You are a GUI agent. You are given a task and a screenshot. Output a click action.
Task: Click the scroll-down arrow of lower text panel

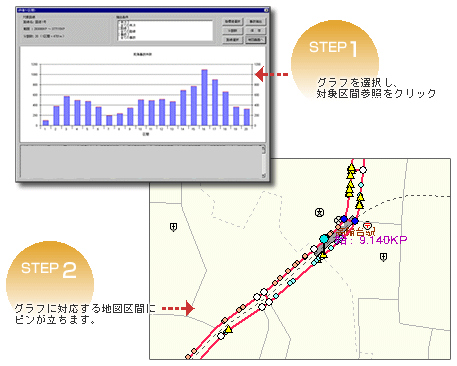tap(263, 175)
